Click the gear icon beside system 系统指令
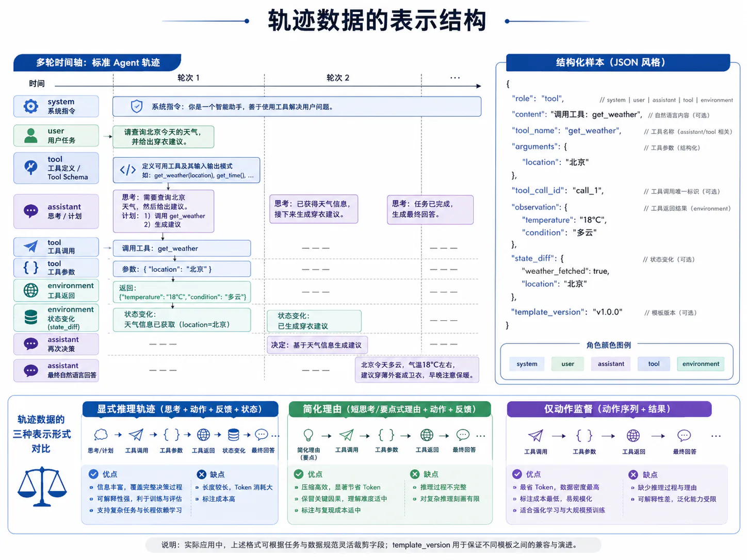The width and height of the screenshot is (747, 560). tap(31, 106)
